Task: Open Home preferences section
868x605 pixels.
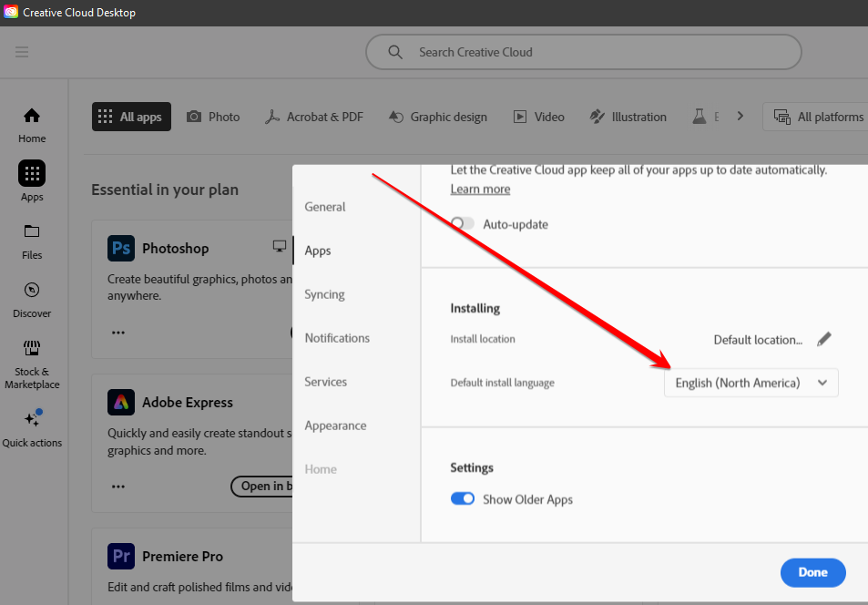Action: [x=321, y=469]
